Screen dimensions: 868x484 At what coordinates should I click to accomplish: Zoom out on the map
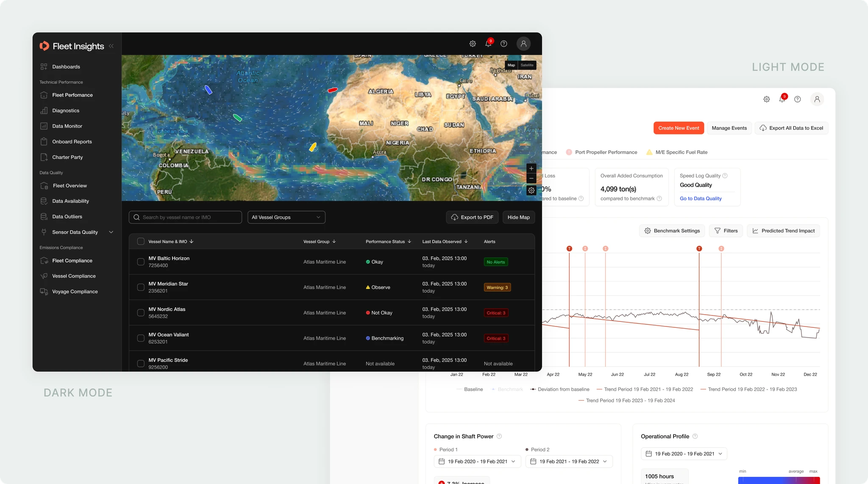(x=531, y=179)
